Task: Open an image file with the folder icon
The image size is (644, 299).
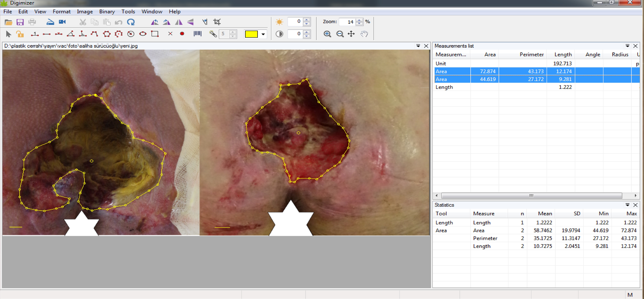Action: (9, 22)
